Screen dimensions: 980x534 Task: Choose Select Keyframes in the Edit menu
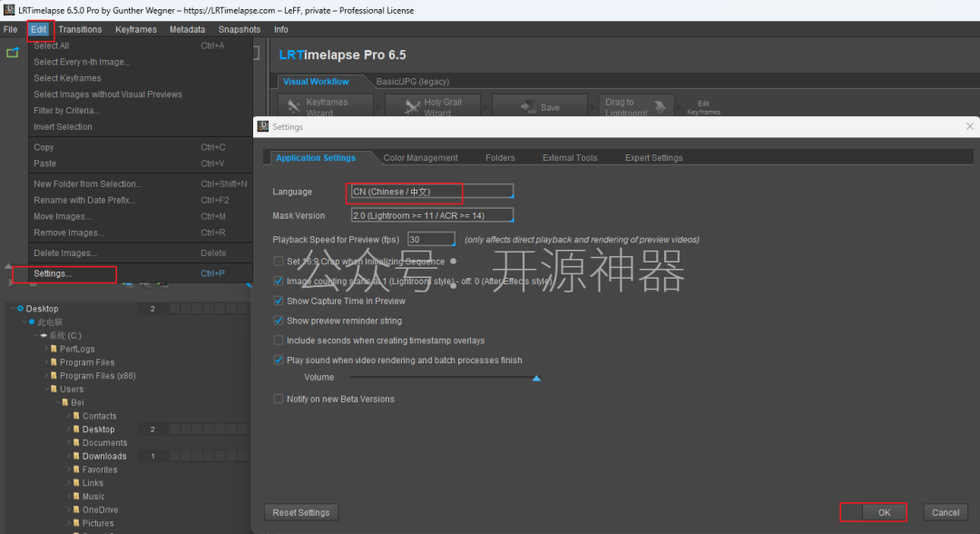141,78
